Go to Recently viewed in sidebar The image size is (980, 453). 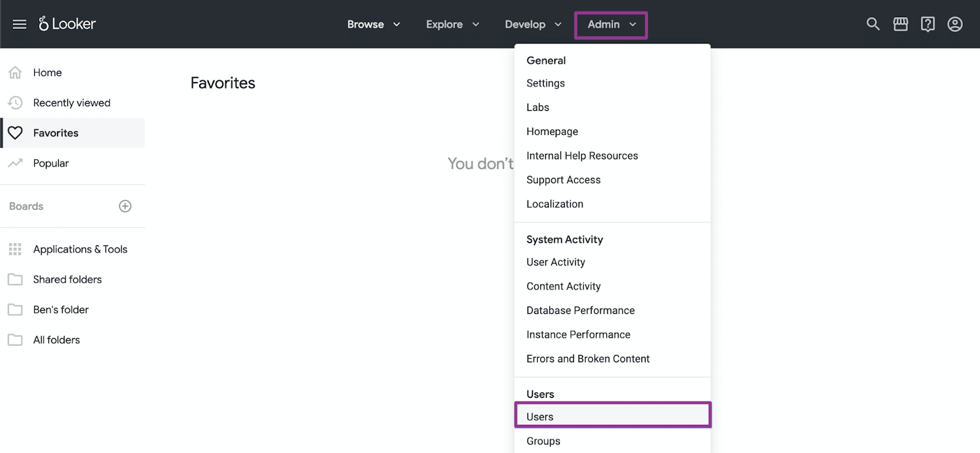point(72,103)
